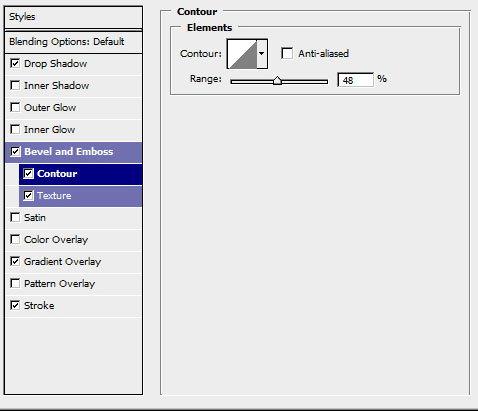Viewport: 478px width, 411px height.
Task: Enable the Outer Glow checkbox
Action: (15, 107)
